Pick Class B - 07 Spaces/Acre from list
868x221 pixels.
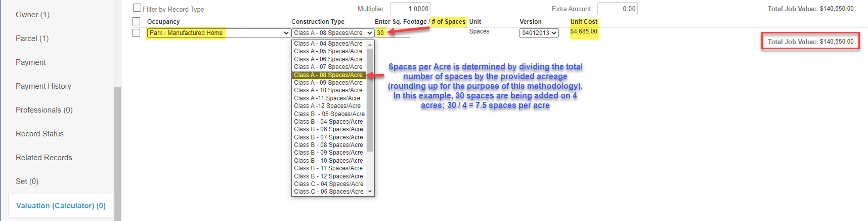pyautogui.click(x=328, y=137)
